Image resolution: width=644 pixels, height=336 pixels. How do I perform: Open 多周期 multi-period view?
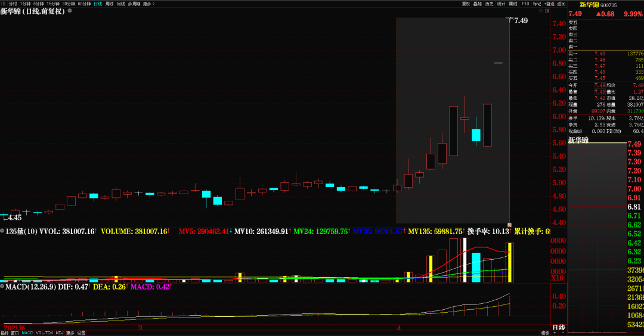click(134, 4)
